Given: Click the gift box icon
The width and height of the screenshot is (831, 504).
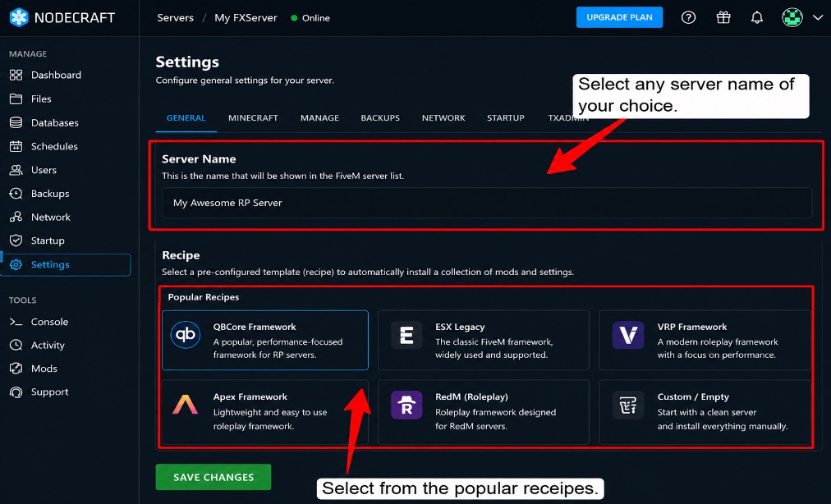Looking at the screenshot, I should pyautogui.click(x=723, y=17).
